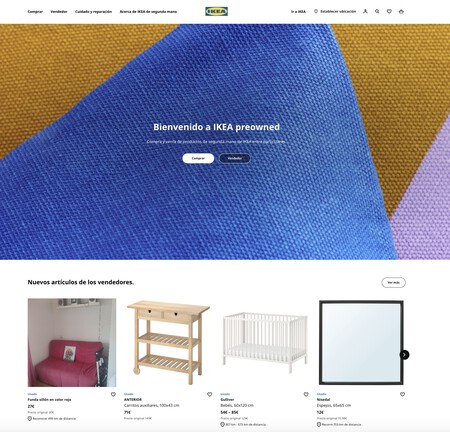Click the search magnifier icon

(x=377, y=11)
